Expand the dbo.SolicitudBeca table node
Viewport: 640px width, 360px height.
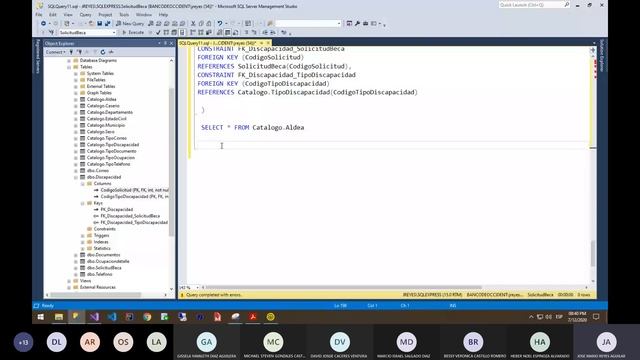click(76, 268)
